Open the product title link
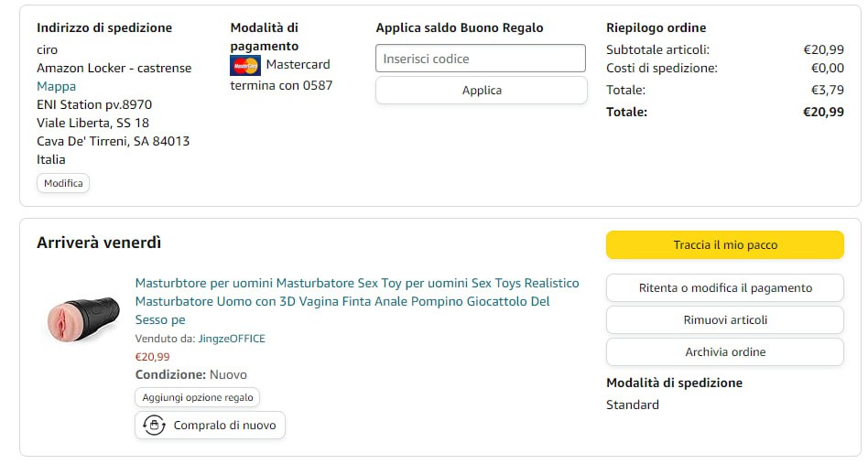 click(x=356, y=301)
